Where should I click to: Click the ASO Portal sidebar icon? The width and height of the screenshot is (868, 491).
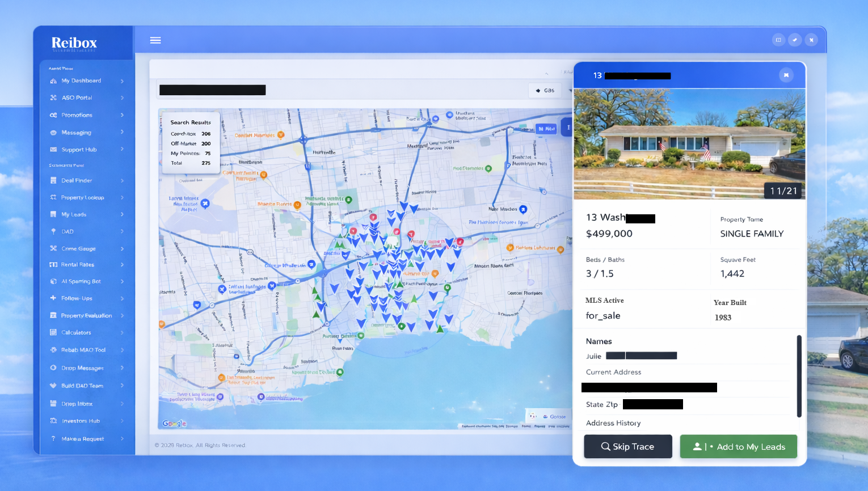click(53, 98)
